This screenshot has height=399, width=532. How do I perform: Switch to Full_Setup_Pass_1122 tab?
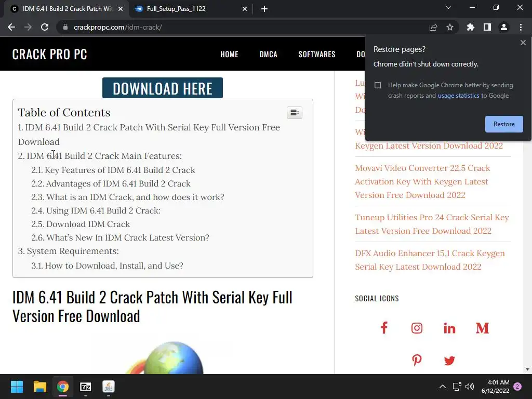click(x=176, y=9)
